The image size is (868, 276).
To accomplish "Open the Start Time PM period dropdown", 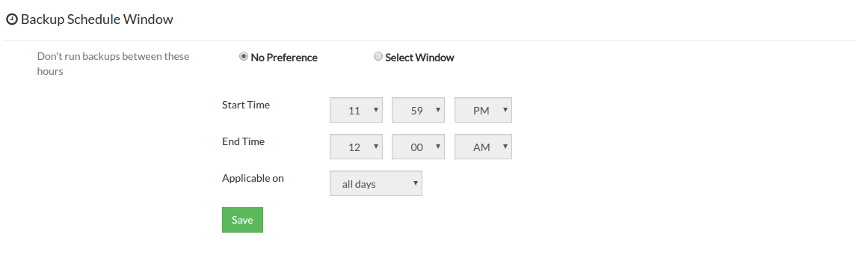I will [483, 110].
